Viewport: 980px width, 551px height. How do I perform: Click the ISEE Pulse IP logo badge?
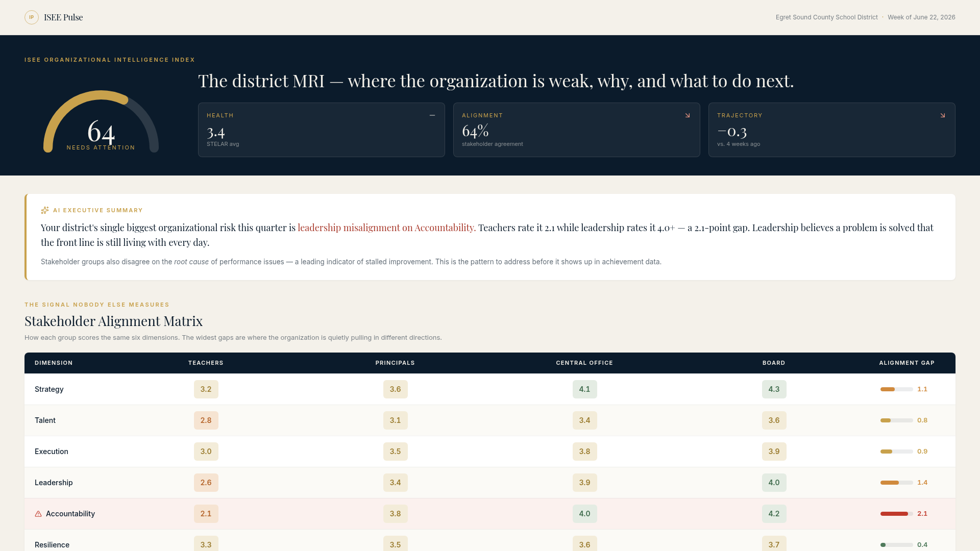[x=32, y=17]
